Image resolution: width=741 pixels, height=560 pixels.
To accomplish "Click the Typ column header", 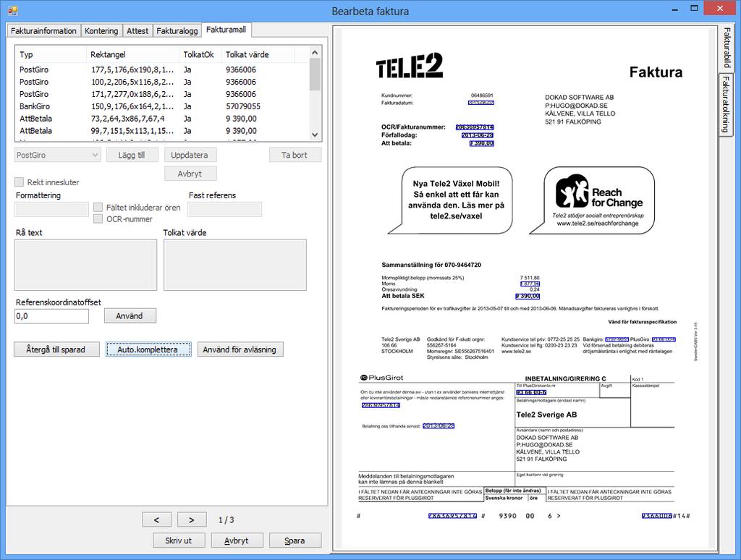I will tap(51, 54).
